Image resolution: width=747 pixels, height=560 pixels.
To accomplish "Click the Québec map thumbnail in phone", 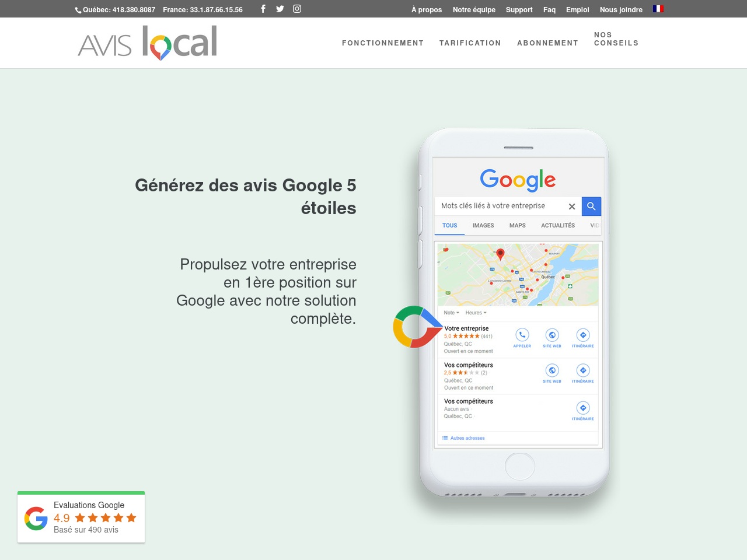I will tap(518, 275).
